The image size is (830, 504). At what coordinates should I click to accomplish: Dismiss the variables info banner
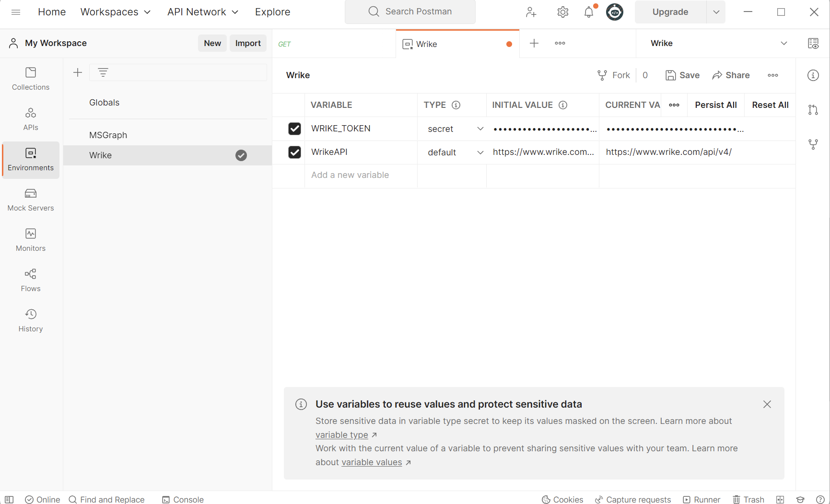pyautogui.click(x=767, y=404)
